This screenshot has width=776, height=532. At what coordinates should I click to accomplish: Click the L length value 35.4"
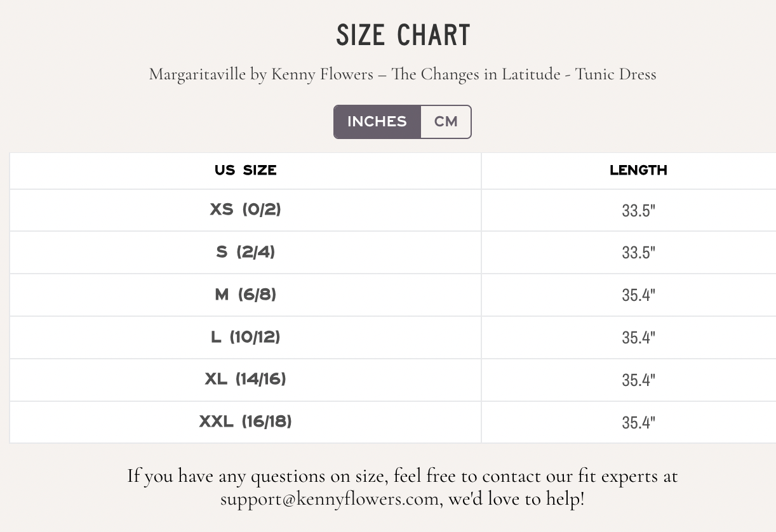[638, 337]
